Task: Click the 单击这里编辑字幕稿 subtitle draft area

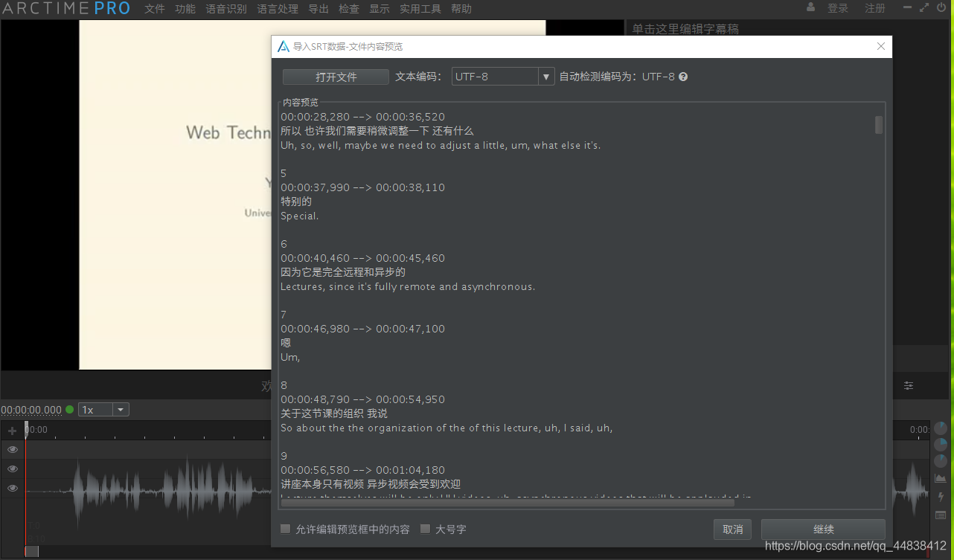Action: [685, 29]
